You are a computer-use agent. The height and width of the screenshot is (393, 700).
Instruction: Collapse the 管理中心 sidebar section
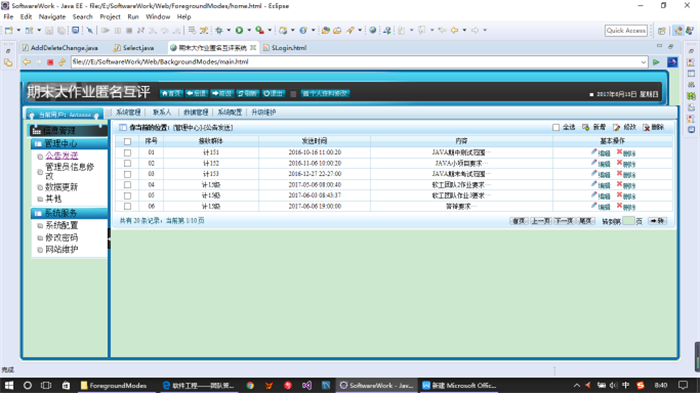pyautogui.click(x=69, y=143)
